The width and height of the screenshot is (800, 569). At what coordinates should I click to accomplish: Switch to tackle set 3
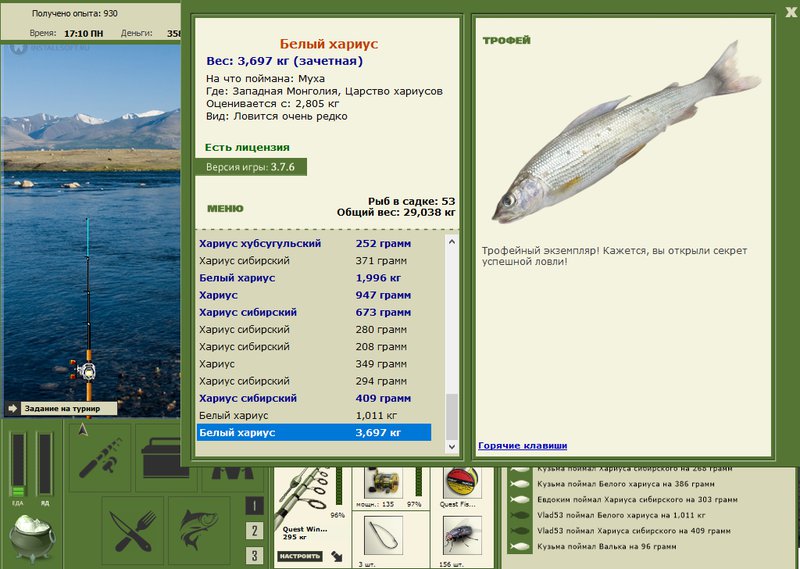(x=255, y=555)
